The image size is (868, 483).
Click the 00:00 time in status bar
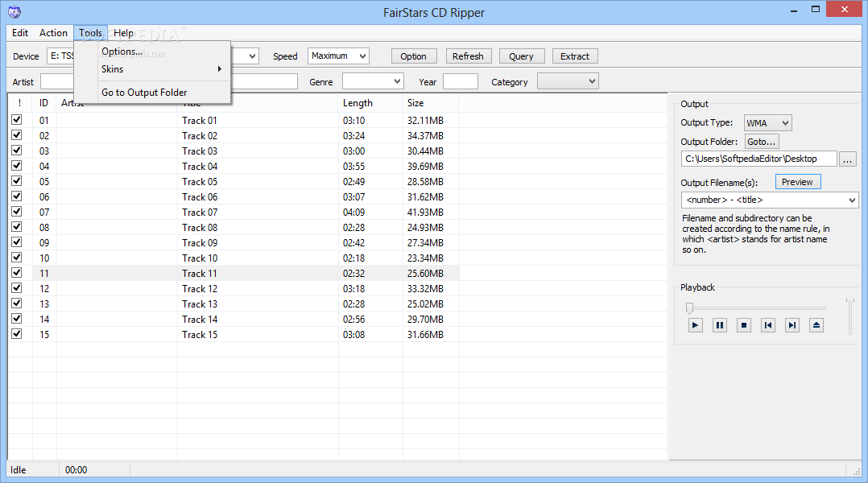(76, 470)
